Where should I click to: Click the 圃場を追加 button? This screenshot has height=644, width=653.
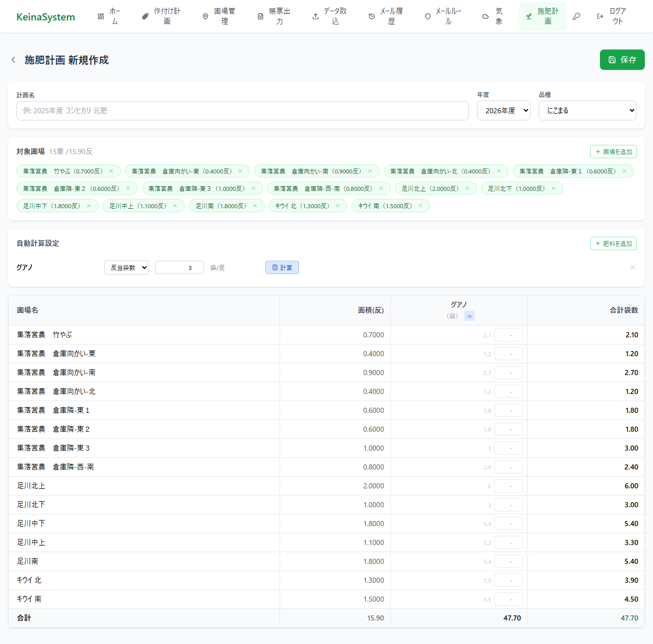613,152
